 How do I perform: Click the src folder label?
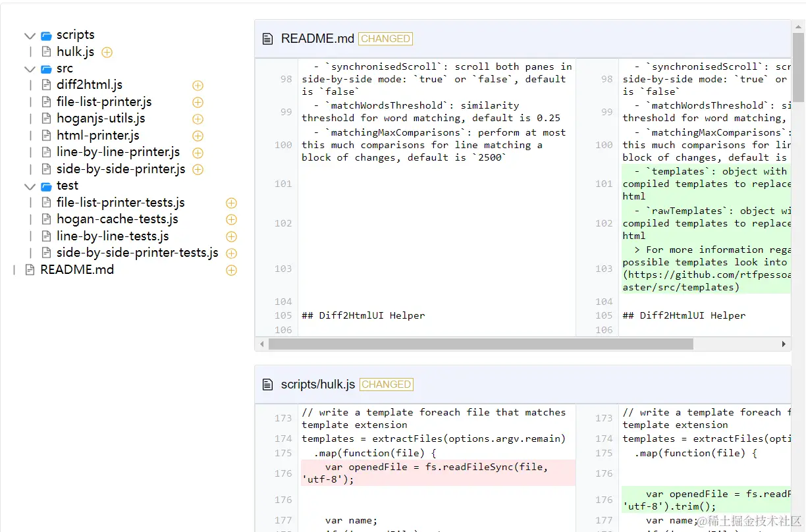[65, 68]
